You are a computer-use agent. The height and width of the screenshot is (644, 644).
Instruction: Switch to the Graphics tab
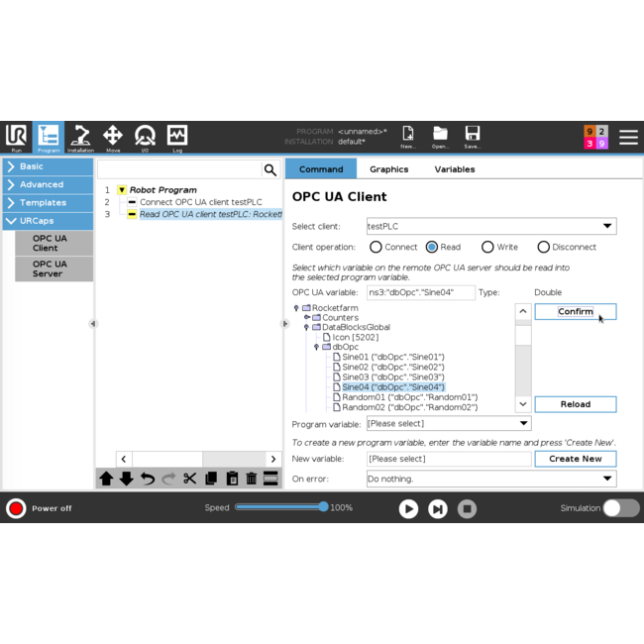388,169
